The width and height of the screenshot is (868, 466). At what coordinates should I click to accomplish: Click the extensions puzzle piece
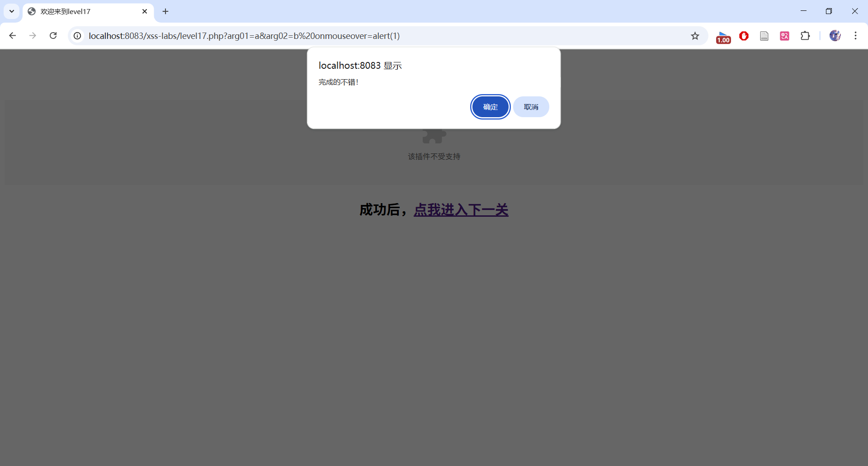pyautogui.click(x=806, y=36)
